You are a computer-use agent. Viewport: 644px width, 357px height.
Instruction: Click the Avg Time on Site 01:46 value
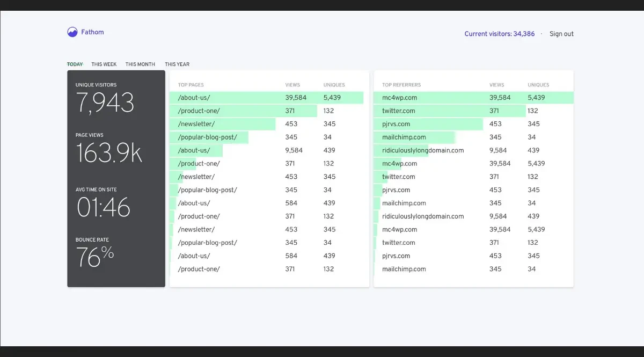104,207
